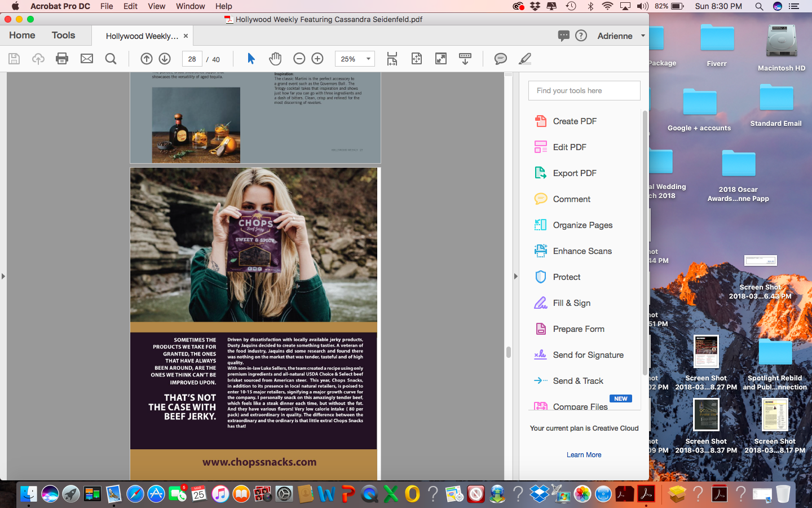Open the search magnifier in toolbar
Image resolution: width=812 pixels, height=508 pixels.
(111, 59)
